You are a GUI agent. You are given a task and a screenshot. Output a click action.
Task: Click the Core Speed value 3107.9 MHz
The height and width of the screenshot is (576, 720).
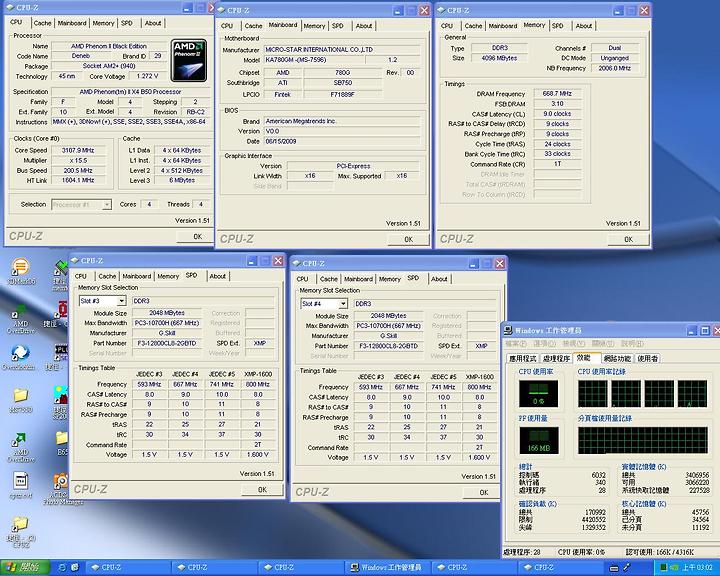pyautogui.click(x=78, y=150)
